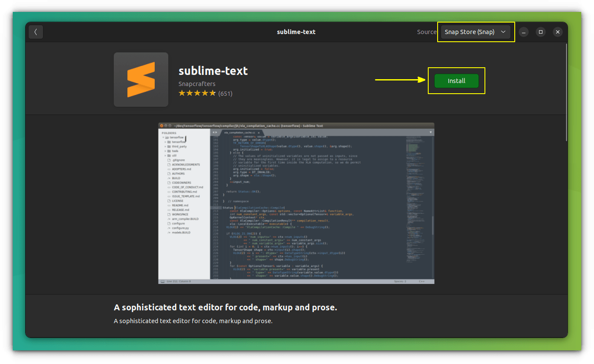Collapse the tensorflow folder tree
The height and width of the screenshot is (364, 594).
click(163, 138)
